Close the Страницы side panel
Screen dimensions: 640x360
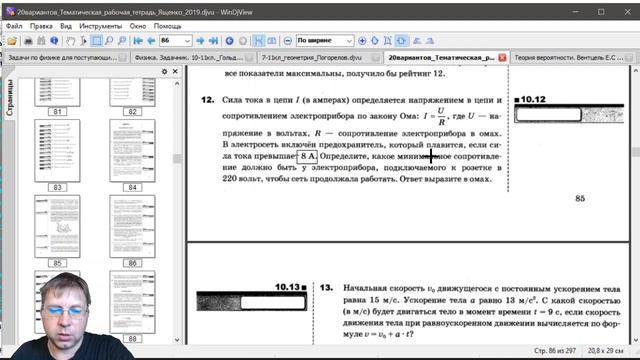[175, 71]
